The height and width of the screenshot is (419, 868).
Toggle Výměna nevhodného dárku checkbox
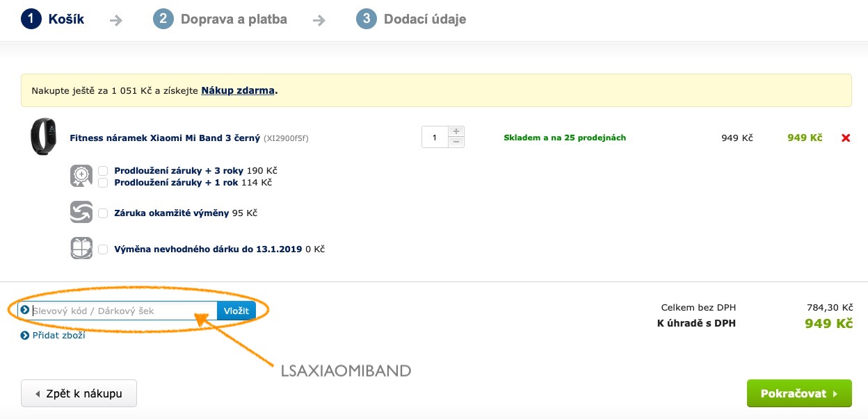[x=103, y=249]
